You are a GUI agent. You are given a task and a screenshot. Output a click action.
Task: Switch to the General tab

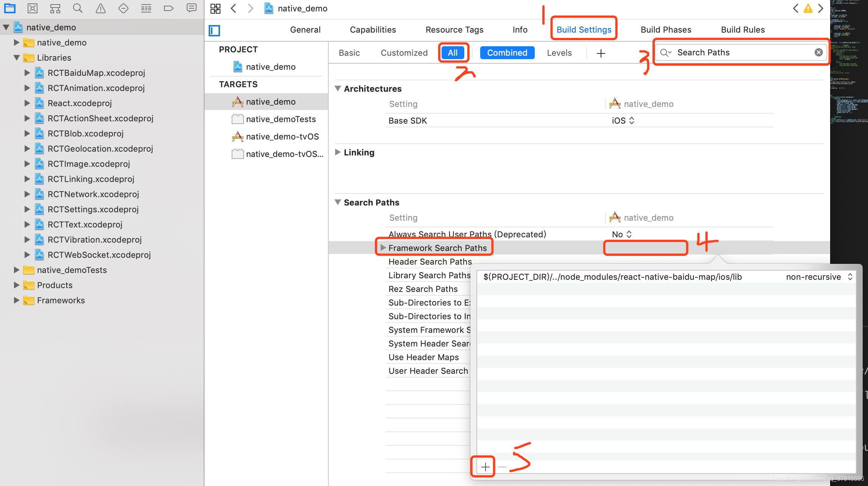click(x=305, y=30)
